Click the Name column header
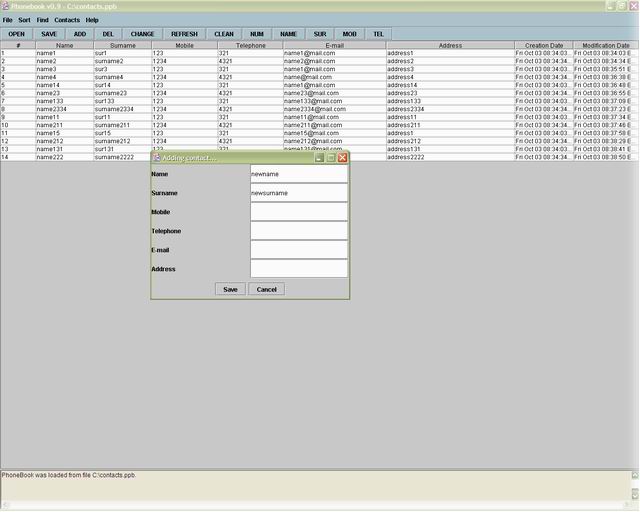Image resolution: width=640 pixels, height=512 pixels. point(64,45)
